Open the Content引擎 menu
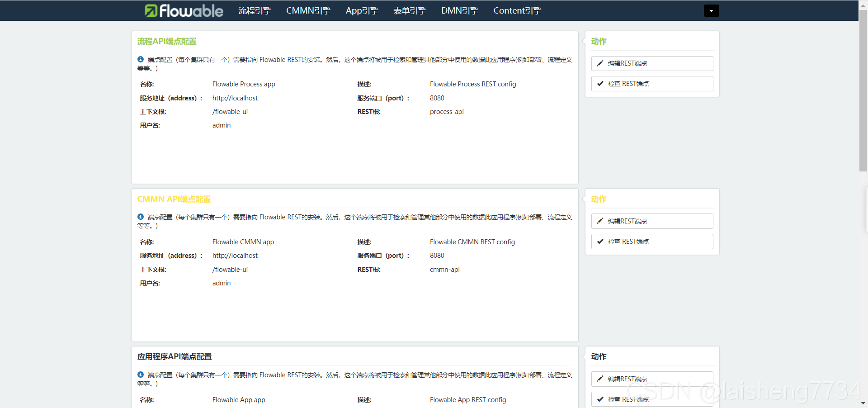Viewport: 868px width, 408px height. tap(517, 10)
